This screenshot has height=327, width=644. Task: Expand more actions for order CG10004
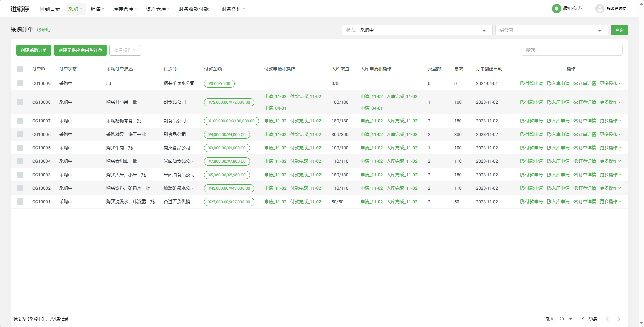[x=610, y=161]
